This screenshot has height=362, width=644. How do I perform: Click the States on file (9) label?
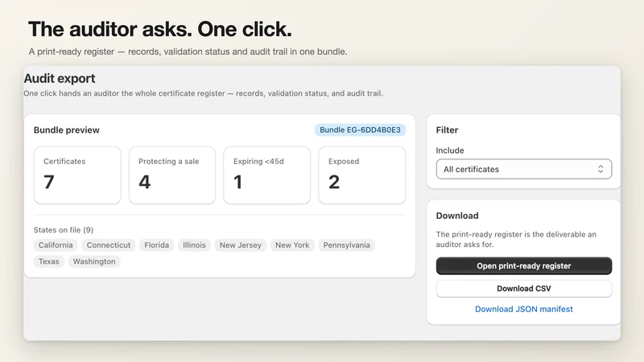[64, 230]
